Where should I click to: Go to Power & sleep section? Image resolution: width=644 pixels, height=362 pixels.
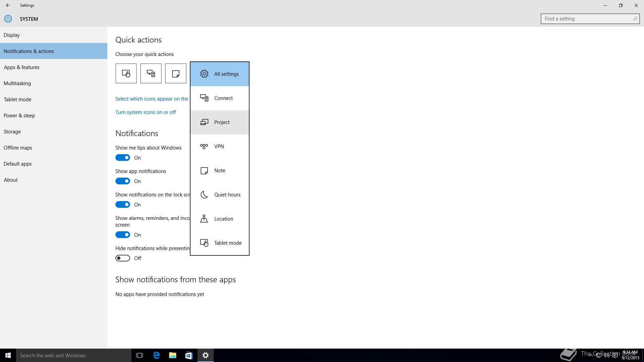(19, 116)
